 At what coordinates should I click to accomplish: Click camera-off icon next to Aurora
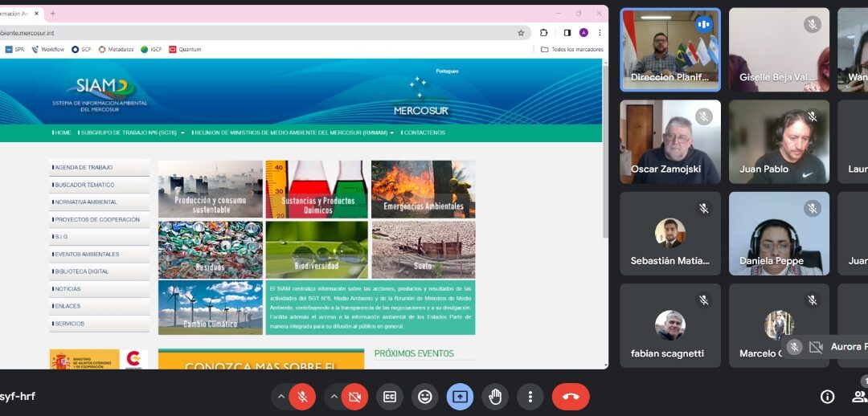[x=816, y=347]
